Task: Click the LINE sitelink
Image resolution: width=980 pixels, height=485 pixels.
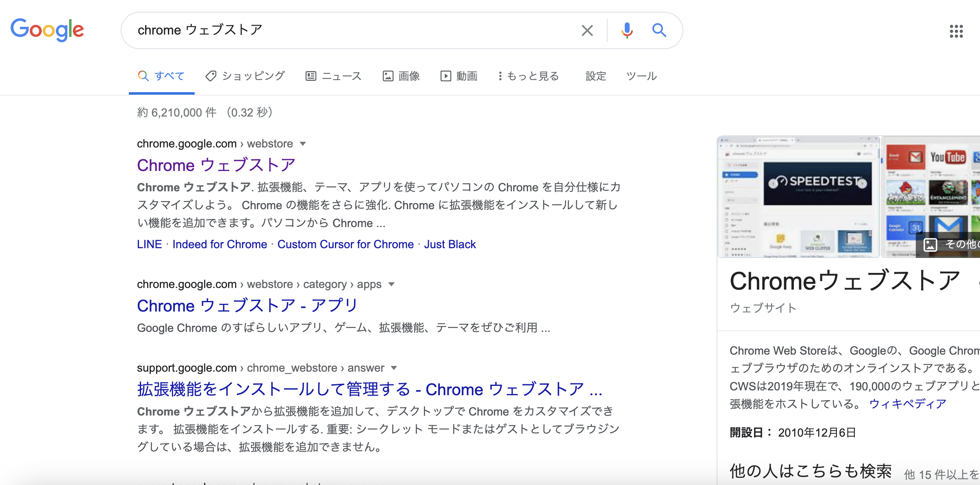Action: (x=150, y=244)
